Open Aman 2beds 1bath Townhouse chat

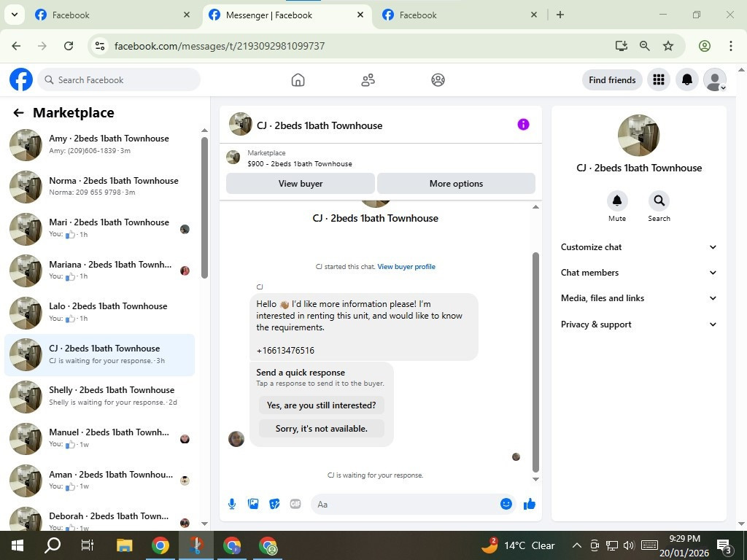pyautogui.click(x=100, y=481)
